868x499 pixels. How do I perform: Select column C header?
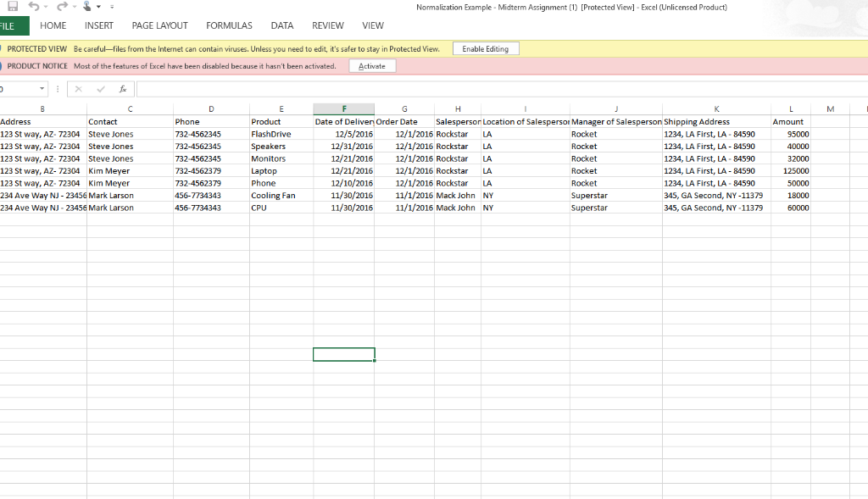[x=130, y=109]
